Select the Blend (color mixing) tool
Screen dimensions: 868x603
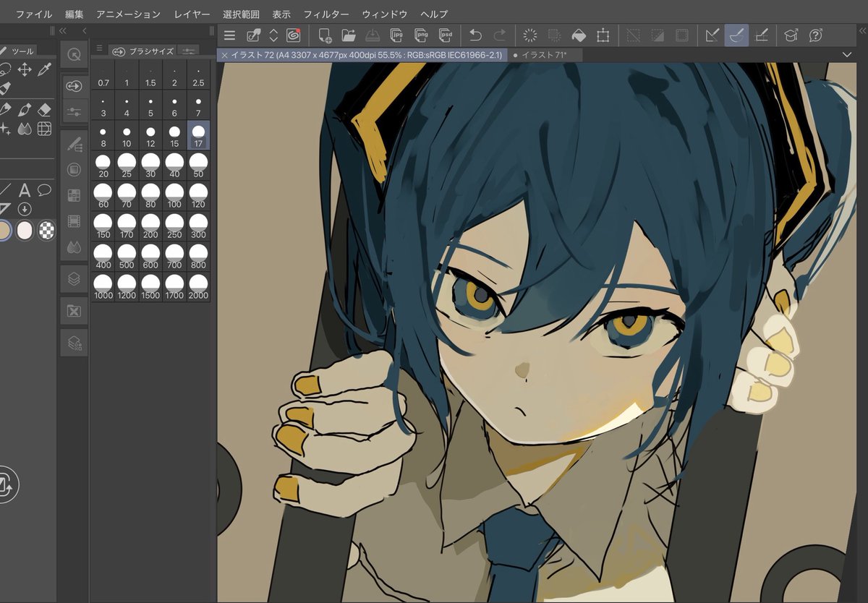pos(25,129)
